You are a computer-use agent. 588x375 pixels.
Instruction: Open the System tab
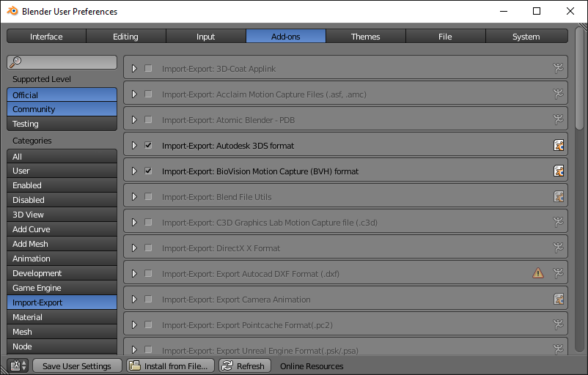[526, 37]
